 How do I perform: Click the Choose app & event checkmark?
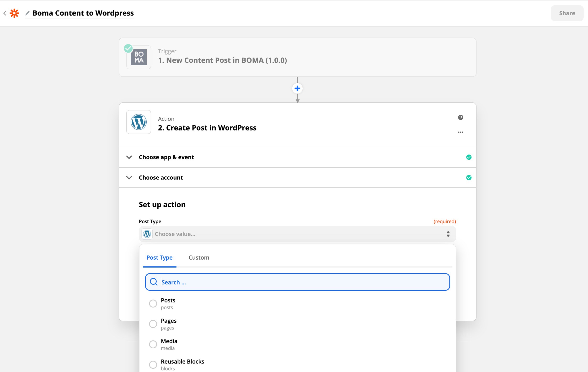(469, 157)
